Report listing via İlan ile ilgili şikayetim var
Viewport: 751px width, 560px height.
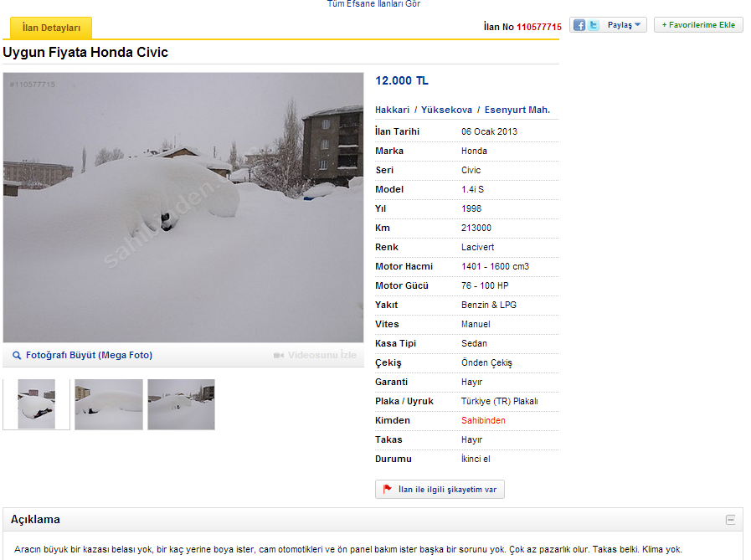(x=440, y=489)
